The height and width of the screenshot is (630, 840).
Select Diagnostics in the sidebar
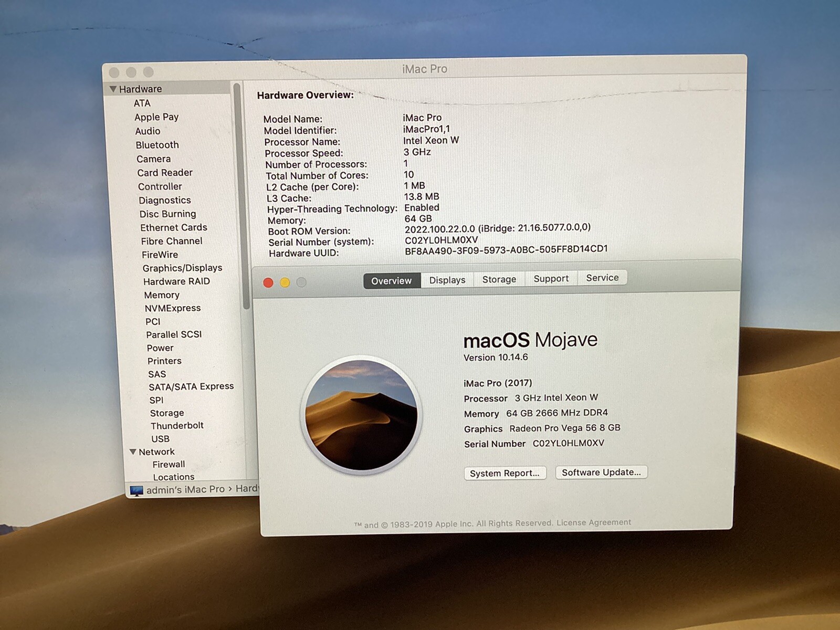(165, 201)
